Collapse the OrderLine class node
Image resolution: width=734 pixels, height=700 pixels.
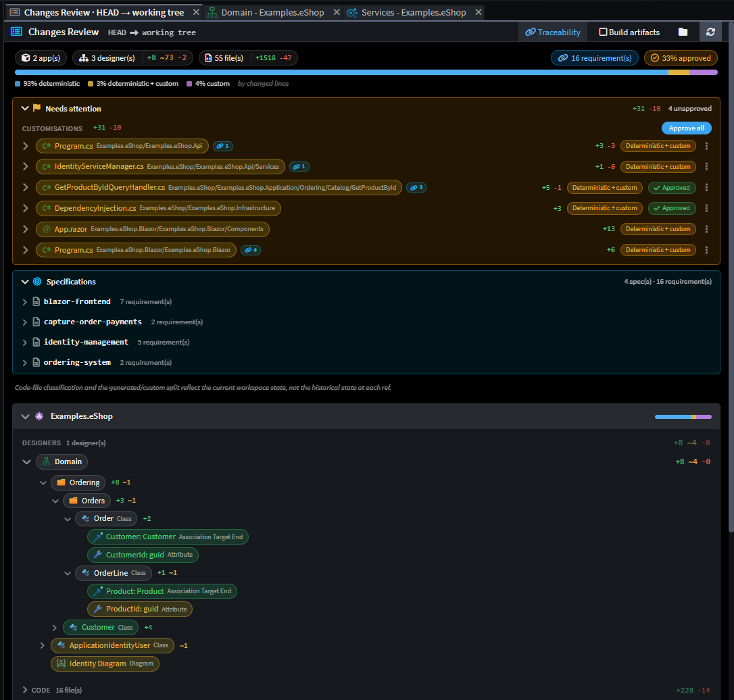pos(68,573)
